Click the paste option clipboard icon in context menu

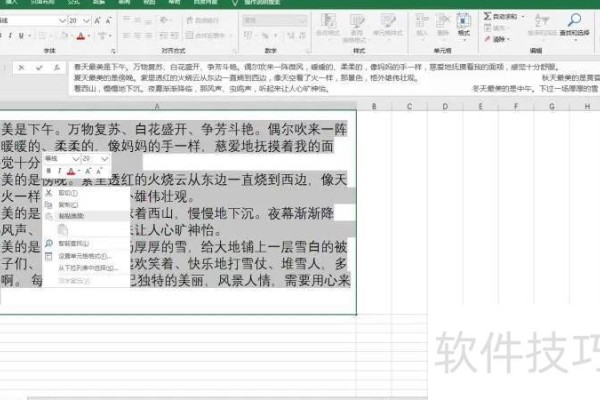[x=63, y=230]
